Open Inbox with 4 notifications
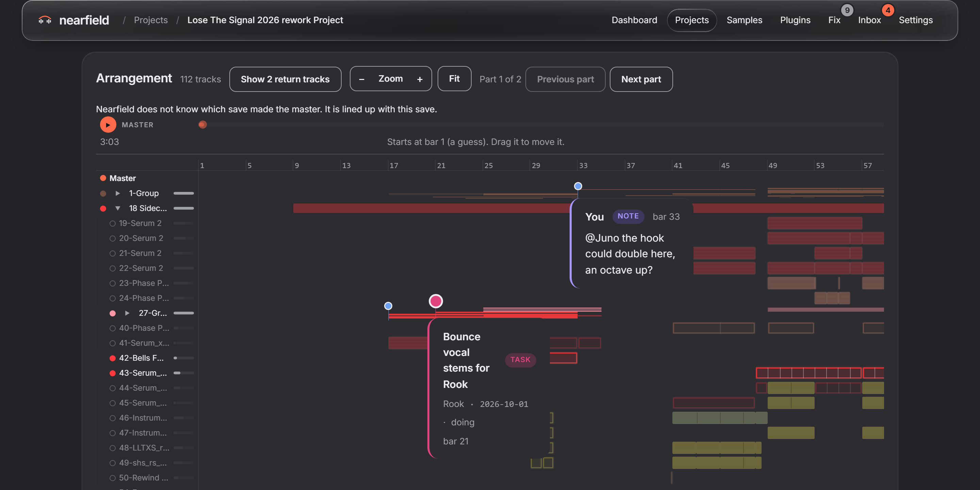The height and width of the screenshot is (490, 980). coord(869,20)
